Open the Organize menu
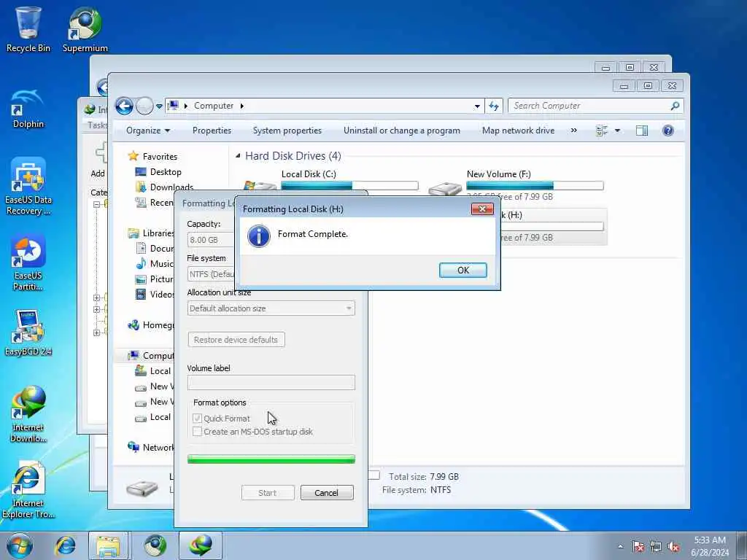 (x=147, y=131)
